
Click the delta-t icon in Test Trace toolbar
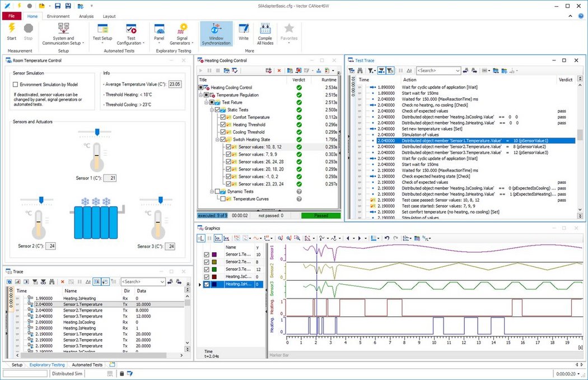pos(409,71)
